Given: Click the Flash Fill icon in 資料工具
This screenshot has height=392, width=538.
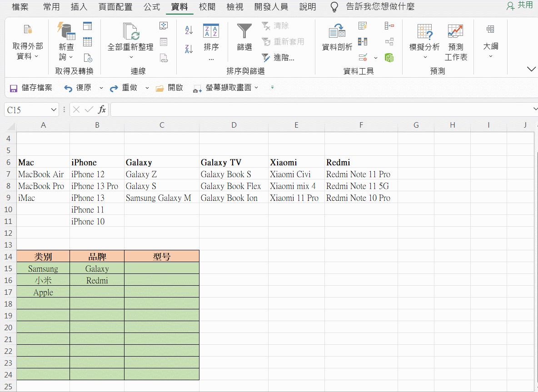Looking at the screenshot, I should [363, 26].
